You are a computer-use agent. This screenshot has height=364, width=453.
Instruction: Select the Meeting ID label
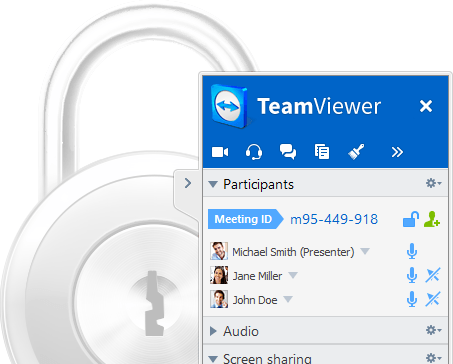tap(246, 219)
